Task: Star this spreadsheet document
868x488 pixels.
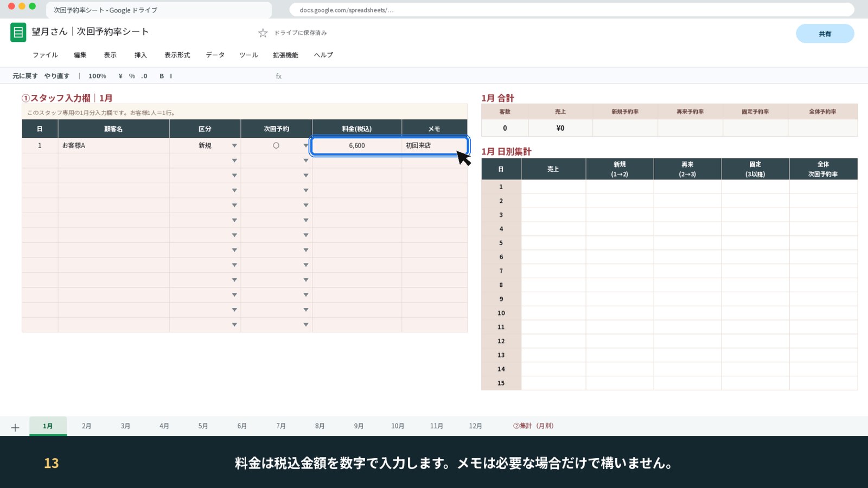Action: [x=263, y=33]
